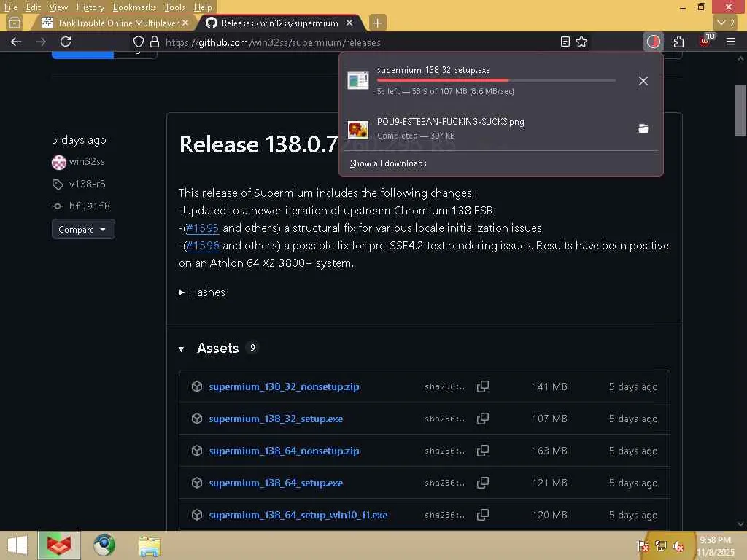Open the Compare dropdown
The height and width of the screenshot is (560, 747).
pos(83,229)
